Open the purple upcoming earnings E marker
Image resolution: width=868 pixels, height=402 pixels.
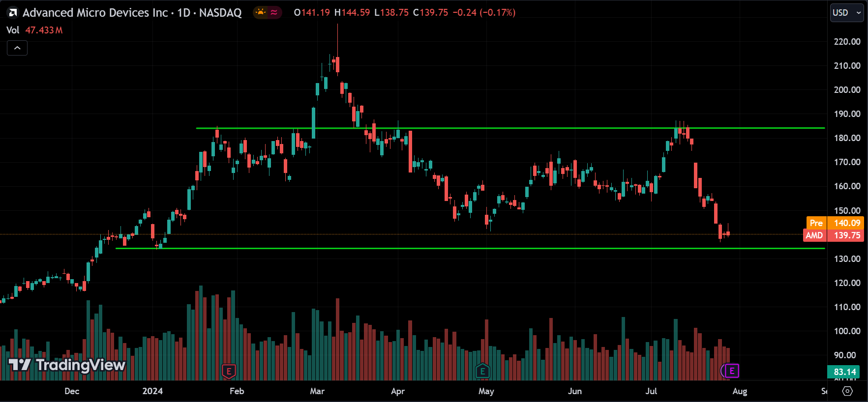point(732,371)
